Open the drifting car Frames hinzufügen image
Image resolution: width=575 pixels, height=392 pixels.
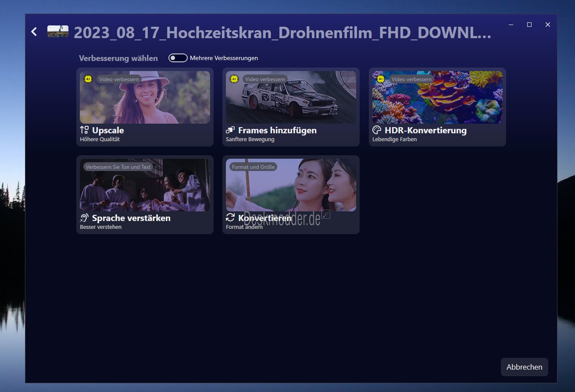pos(291,97)
